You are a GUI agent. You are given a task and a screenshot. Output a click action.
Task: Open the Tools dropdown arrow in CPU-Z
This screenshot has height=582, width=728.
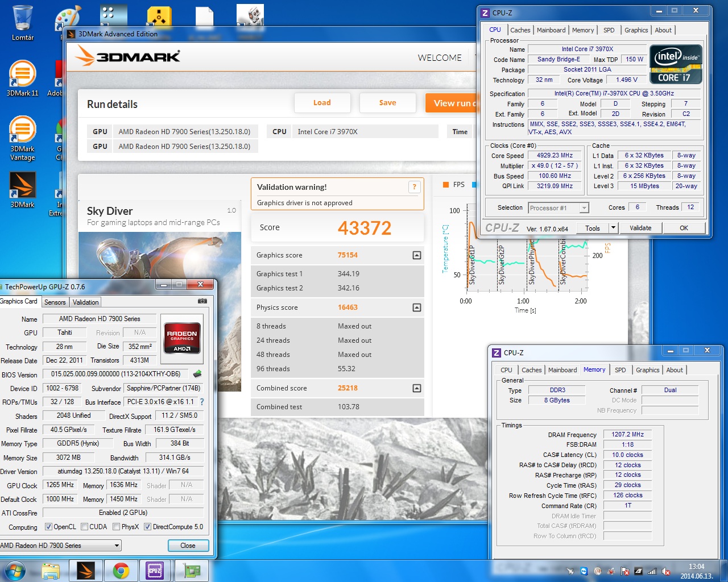(613, 228)
